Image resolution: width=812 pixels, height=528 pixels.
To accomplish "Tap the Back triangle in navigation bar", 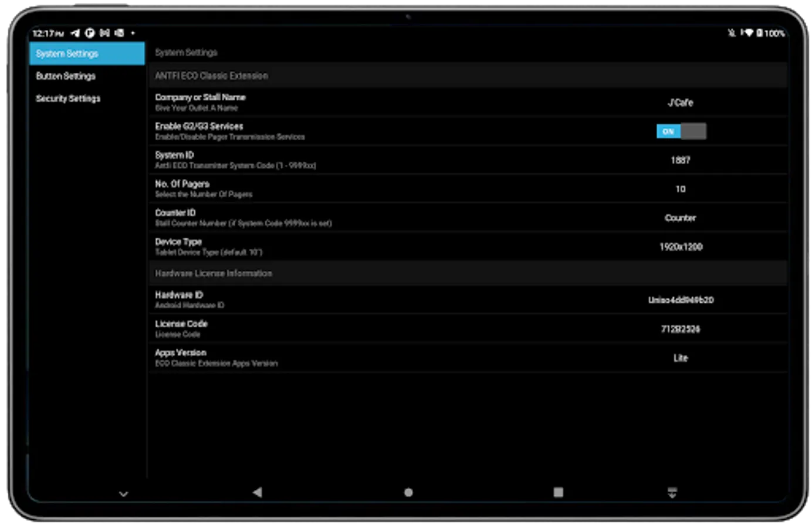I will pos(257,492).
